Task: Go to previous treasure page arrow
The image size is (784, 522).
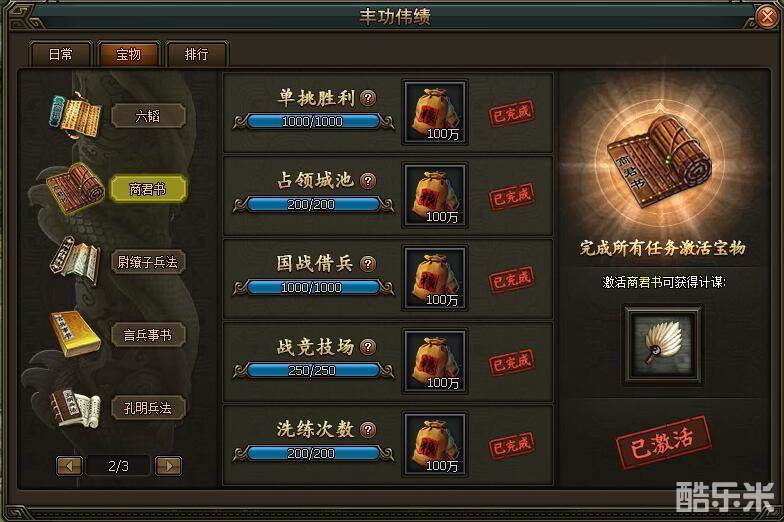Action: tap(70, 466)
